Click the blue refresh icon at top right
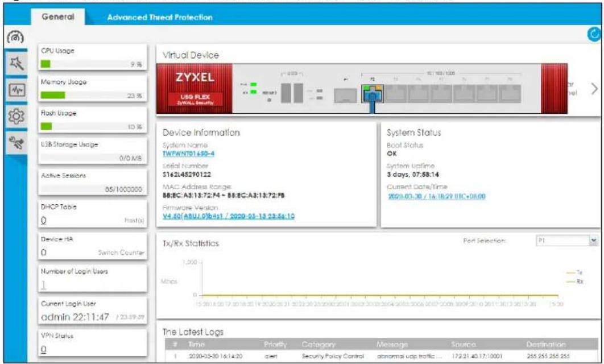The image size is (604, 364). pos(594,34)
